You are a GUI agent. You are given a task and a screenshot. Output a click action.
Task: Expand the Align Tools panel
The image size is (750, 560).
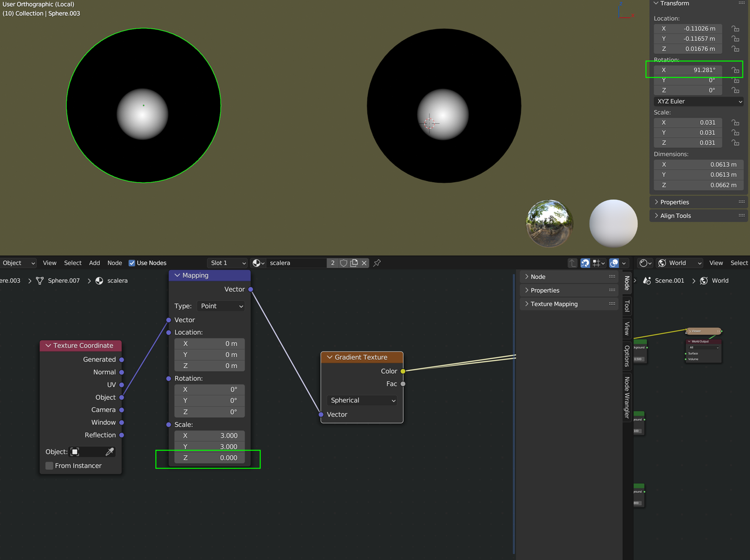(676, 216)
